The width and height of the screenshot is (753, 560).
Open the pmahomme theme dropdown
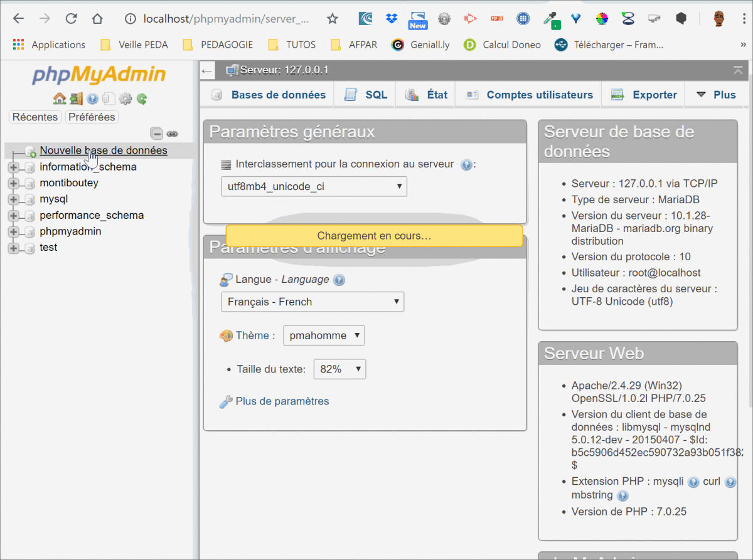[x=324, y=335]
